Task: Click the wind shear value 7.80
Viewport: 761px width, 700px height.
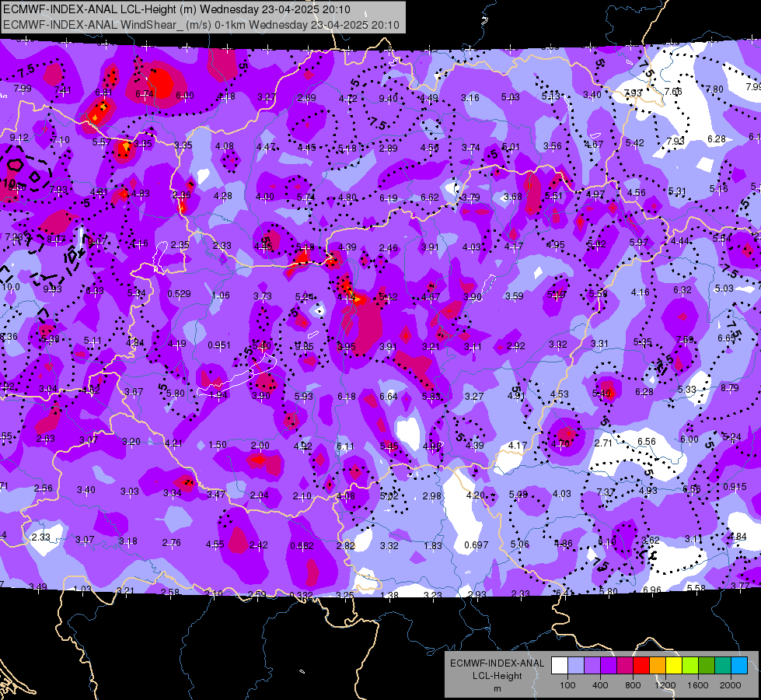Action: 714,89
